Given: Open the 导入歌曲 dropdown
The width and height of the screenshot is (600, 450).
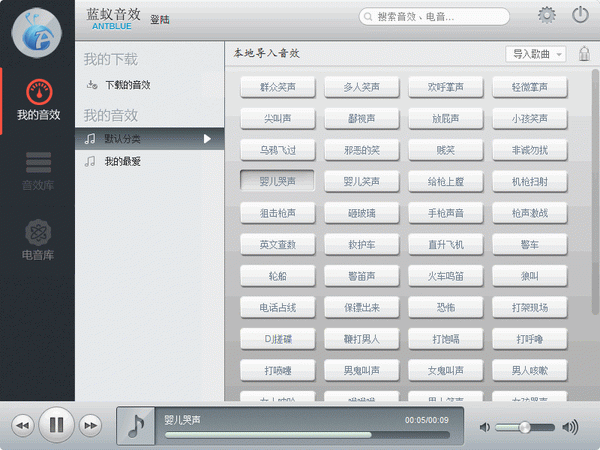Looking at the screenshot, I should pyautogui.click(x=536, y=54).
